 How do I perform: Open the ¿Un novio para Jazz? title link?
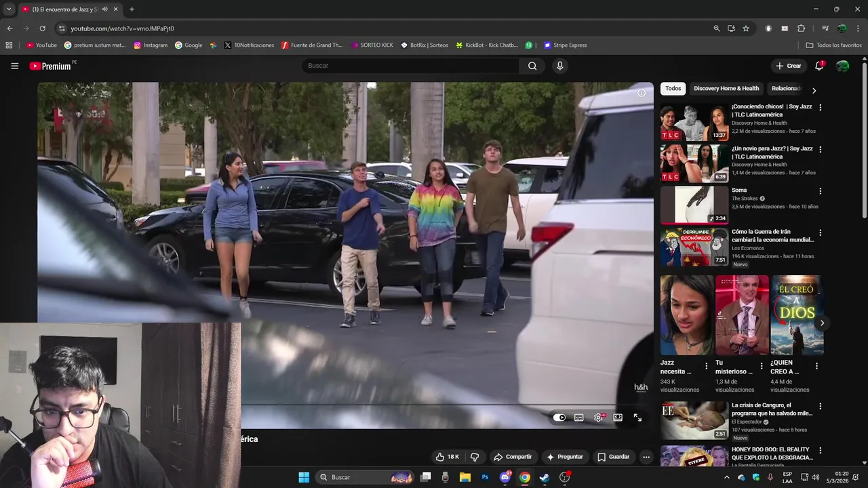[x=772, y=152]
